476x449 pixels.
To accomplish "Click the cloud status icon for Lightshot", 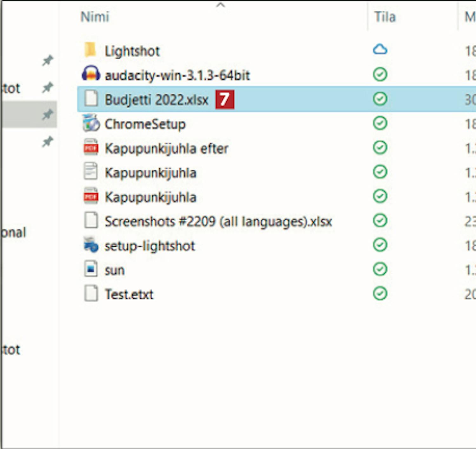I will (380, 50).
